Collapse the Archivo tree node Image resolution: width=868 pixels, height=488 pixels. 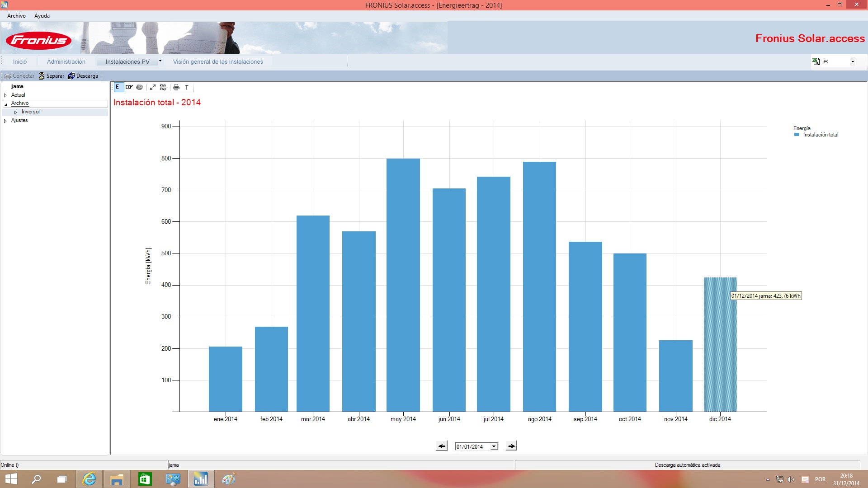tap(6, 104)
